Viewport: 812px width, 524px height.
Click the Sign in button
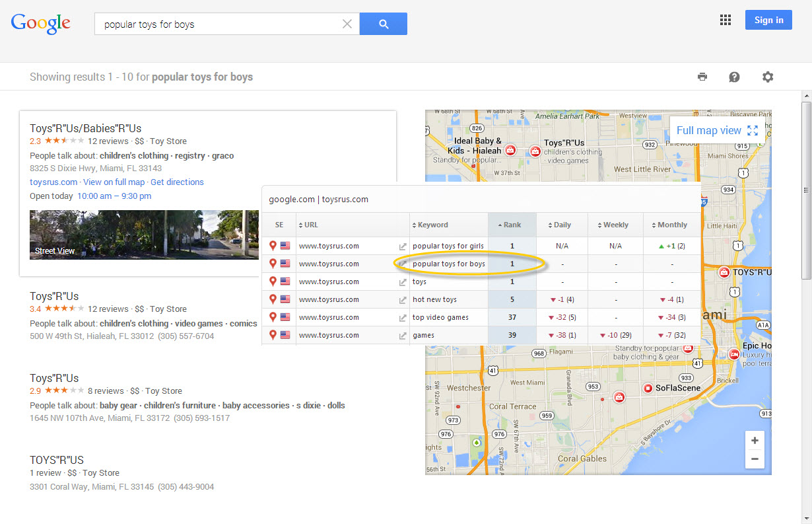[768, 20]
